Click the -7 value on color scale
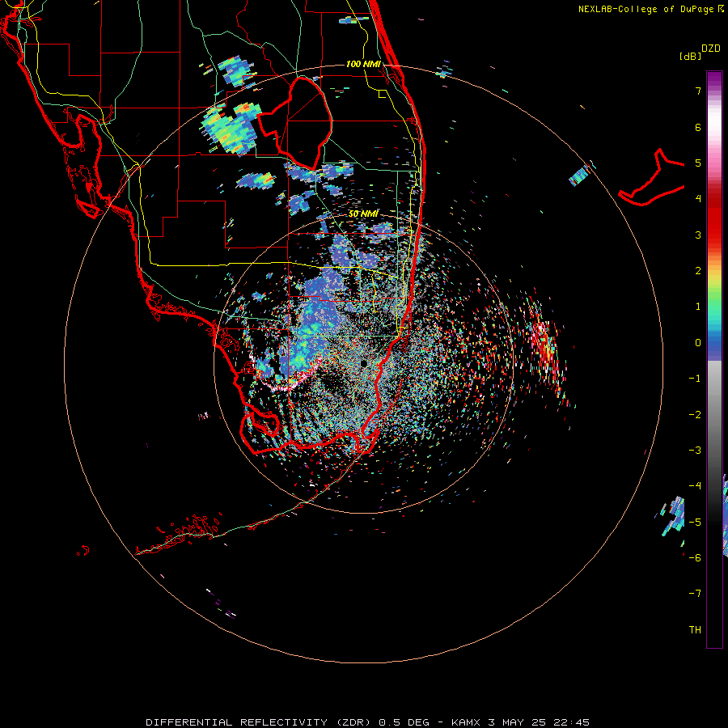728x728 pixels. click(x=695, y=594)
